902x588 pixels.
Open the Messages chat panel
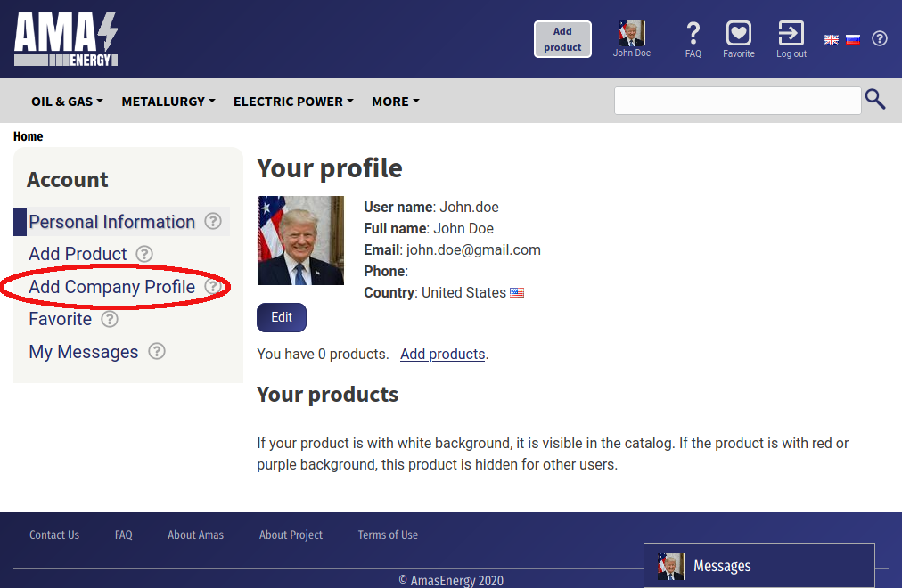(759, 566)
